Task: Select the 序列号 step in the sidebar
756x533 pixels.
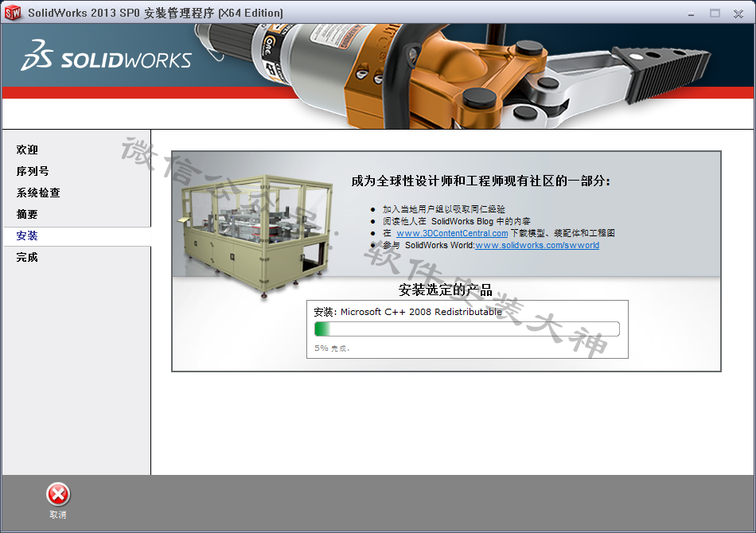Action: [x=33, y=171]
